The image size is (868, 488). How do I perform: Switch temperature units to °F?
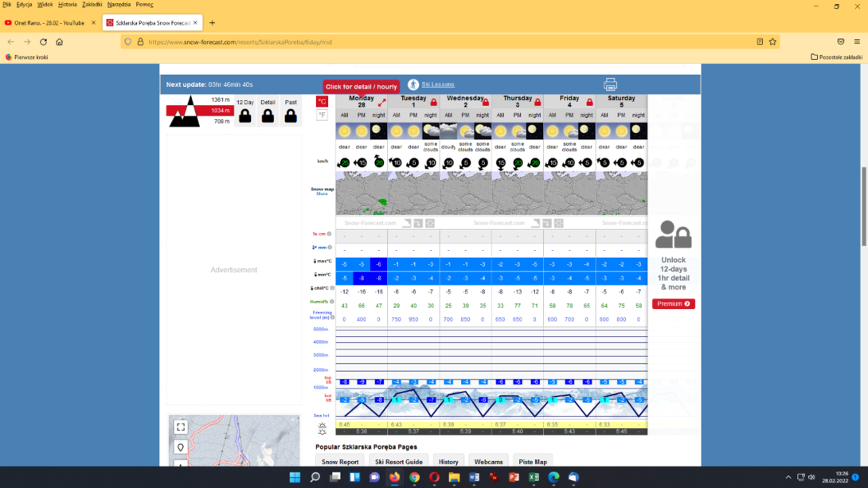323,115
